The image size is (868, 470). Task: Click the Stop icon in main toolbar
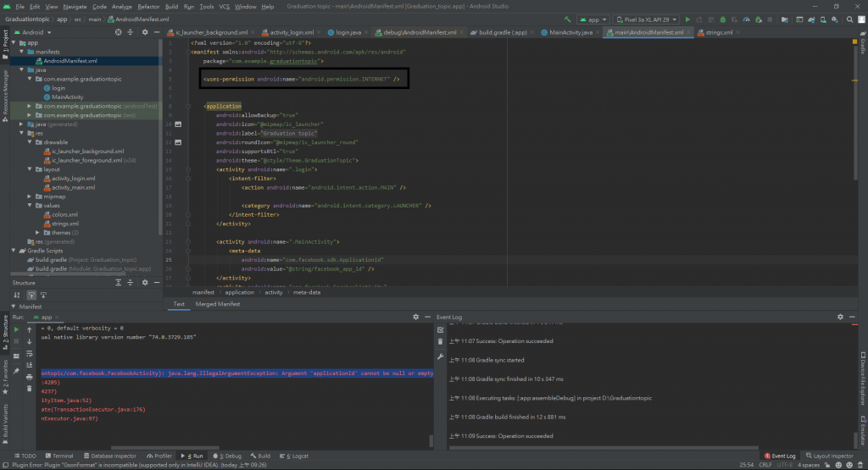771,19
